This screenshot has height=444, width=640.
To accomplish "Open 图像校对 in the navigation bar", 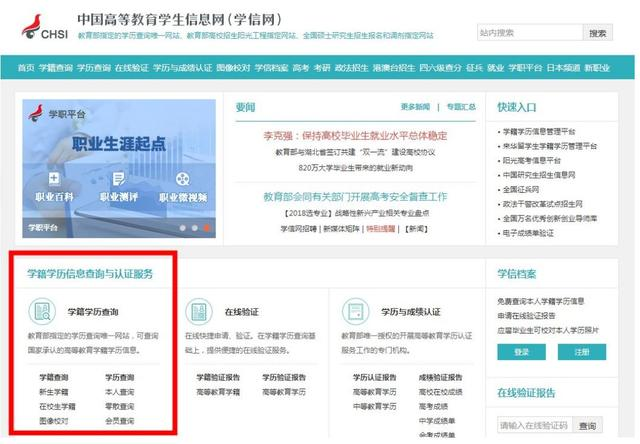I will tap(233, 68).
